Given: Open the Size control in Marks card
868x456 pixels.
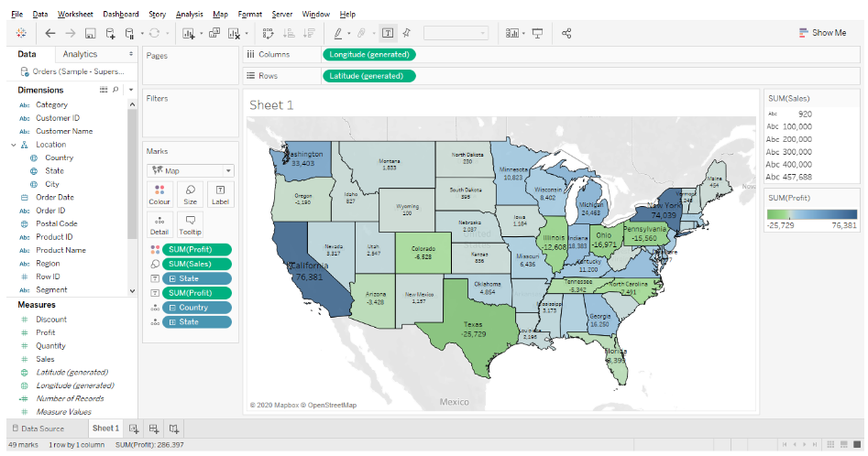Looking at the screenshot, I should coord(190,194).
